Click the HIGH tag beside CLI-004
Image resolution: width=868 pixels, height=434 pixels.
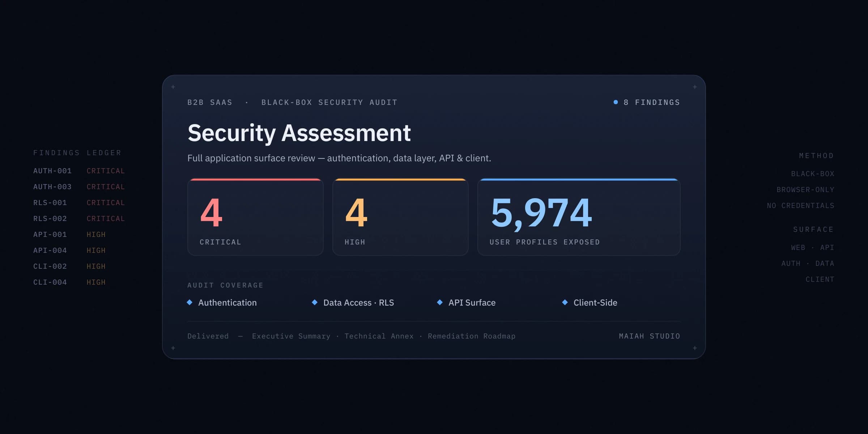pyautogui.click(x=96, y=282)
